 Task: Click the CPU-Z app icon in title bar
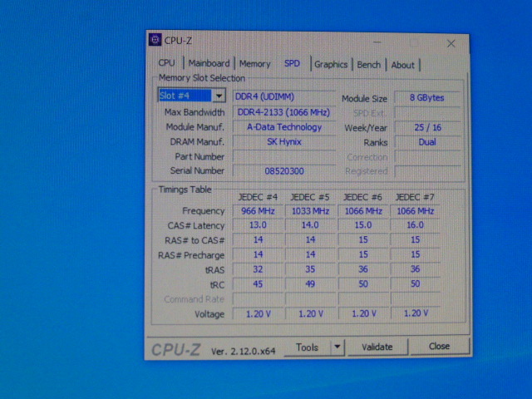(155, 40)
